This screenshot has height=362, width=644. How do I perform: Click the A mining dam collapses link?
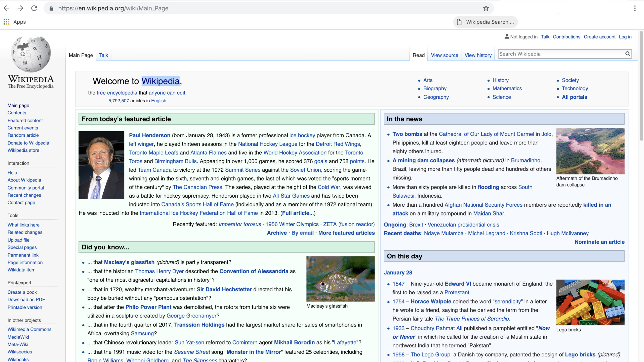(x=424, y=160)
